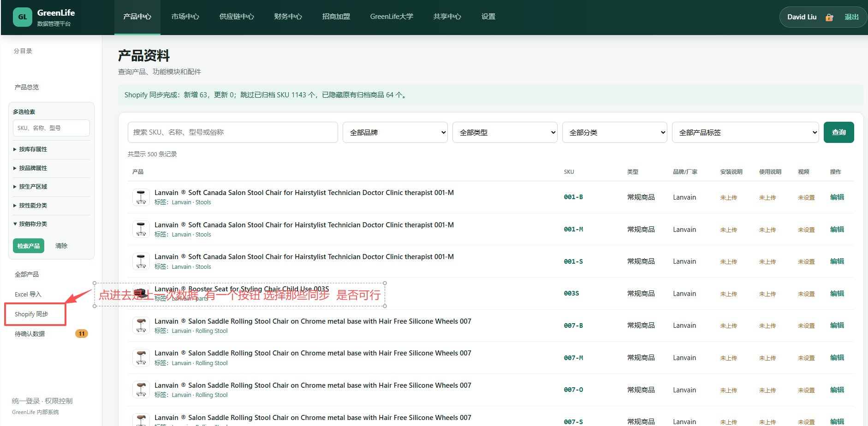Open the 共享中心 tab

coord(447,17)
